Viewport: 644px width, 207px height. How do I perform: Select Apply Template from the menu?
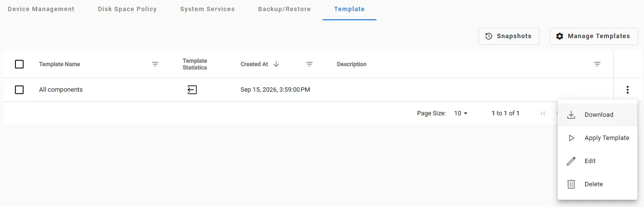click(597, 138)
